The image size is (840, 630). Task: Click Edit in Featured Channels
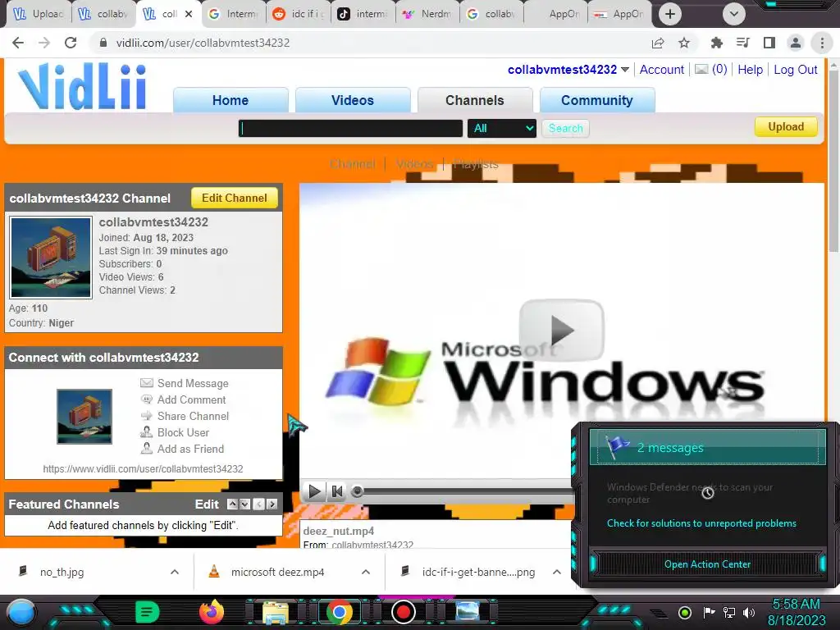(207, 504)
